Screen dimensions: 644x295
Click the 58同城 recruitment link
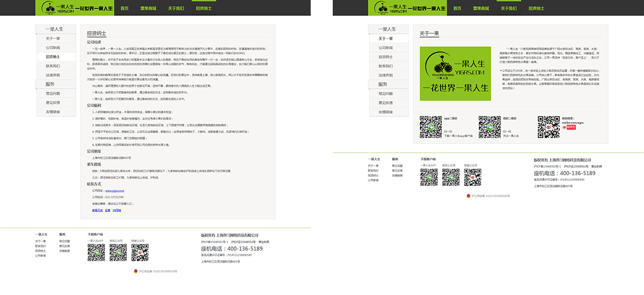(116, 210)
